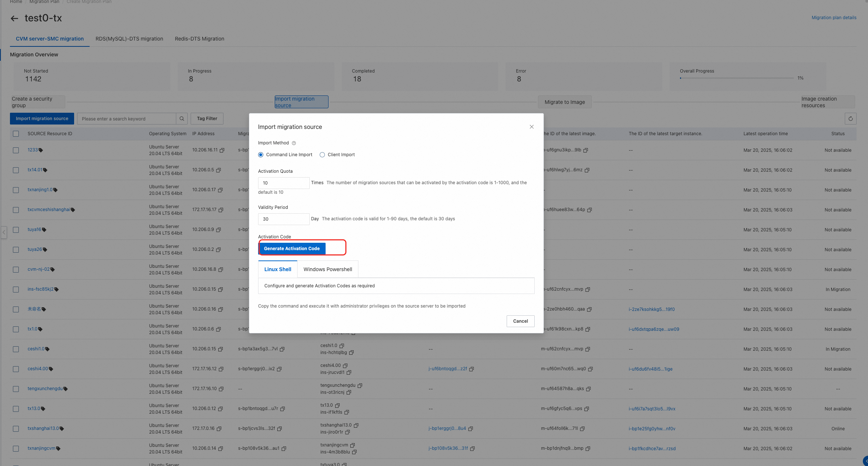
Task: Switch to Windows Powershell tab
Action: click(x=327, y=269)
